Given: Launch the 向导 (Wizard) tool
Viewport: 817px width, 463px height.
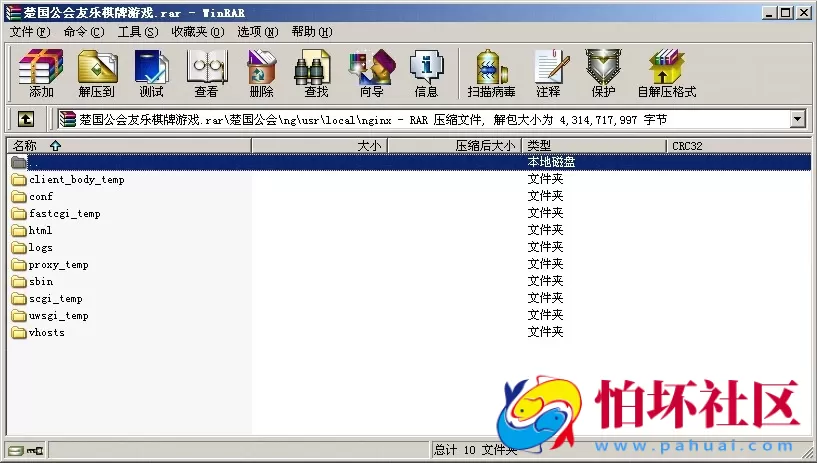Looking at the screenshot, I should (372, 73).
